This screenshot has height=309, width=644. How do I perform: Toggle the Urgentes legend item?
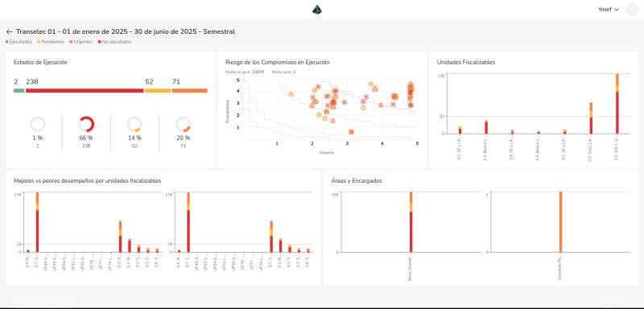81,42
